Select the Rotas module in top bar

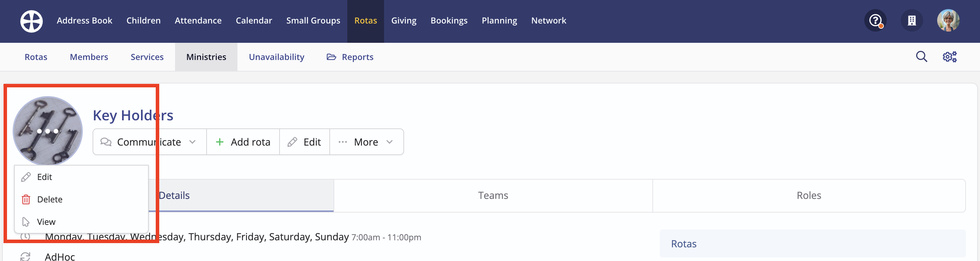coord(365,21)
